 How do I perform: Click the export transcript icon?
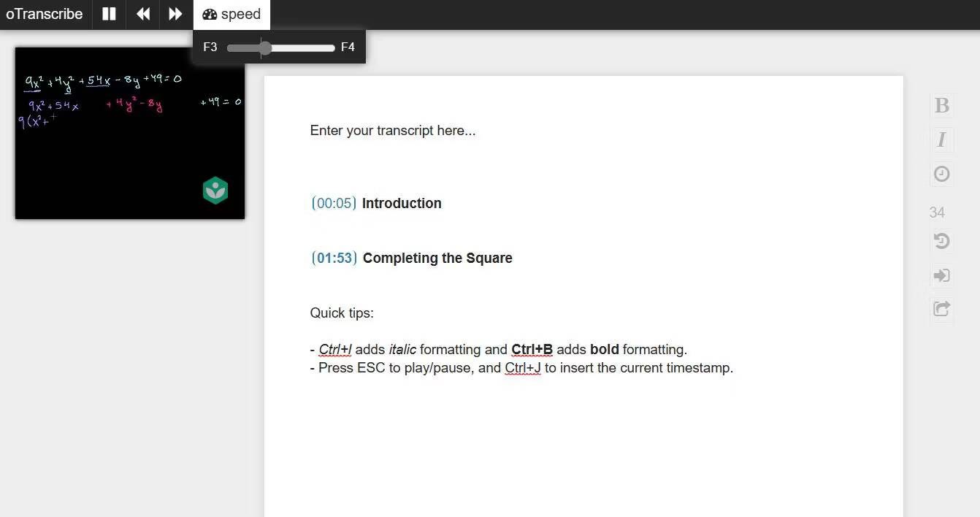coord(942,309)
